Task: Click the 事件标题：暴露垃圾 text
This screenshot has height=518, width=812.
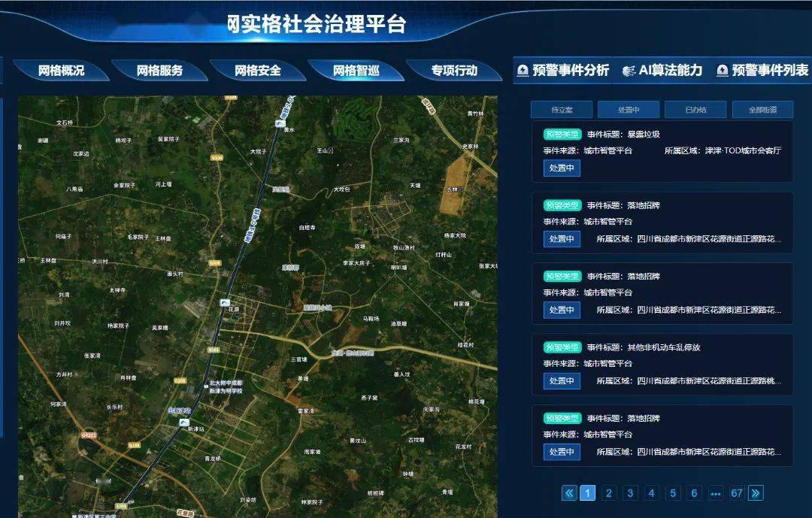Action: [623, 134]
